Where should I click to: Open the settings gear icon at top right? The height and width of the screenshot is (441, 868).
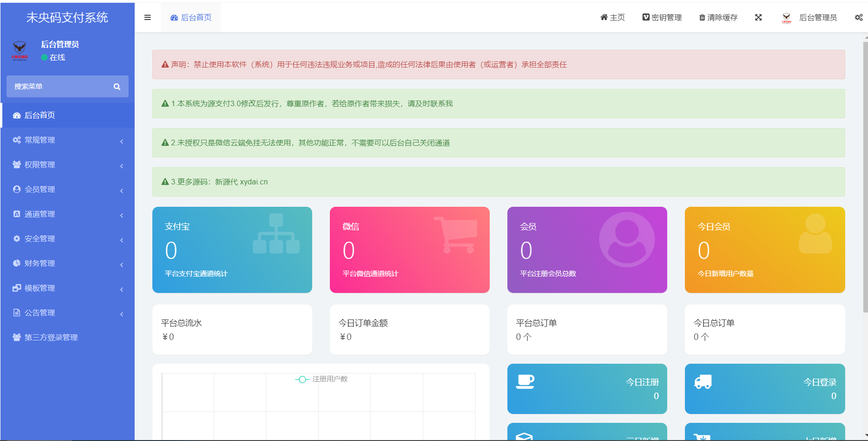coord(859,17)
